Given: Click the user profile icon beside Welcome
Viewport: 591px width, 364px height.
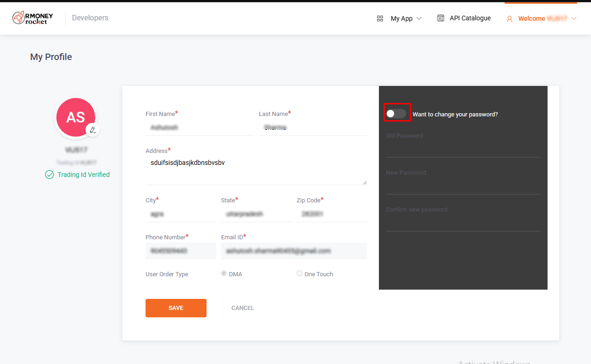Looking at the screenshot, I should coord(510,19).
